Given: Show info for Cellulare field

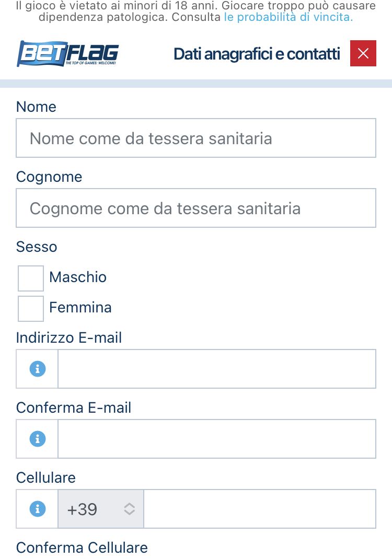Looking at the screenshot, I should 38,509.
